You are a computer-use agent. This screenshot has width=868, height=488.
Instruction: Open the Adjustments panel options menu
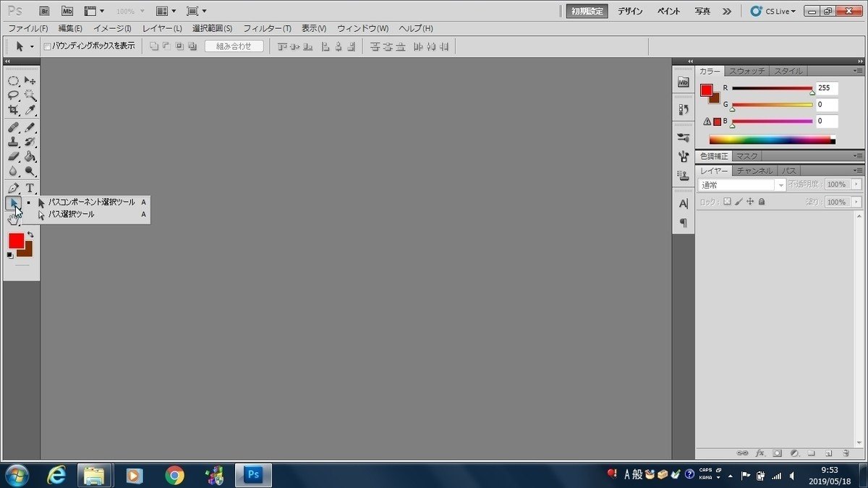coord(858,156)
